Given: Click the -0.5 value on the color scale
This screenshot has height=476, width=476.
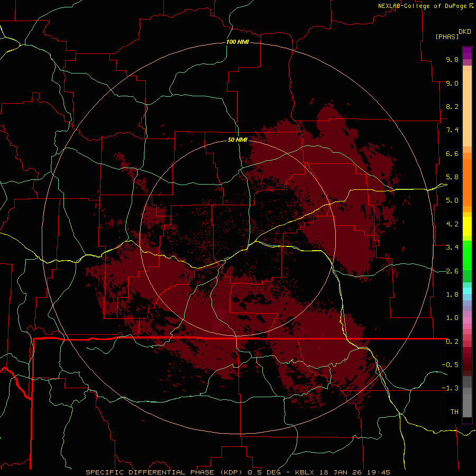Looking at the screenshot, I should (x=450, y=365).
